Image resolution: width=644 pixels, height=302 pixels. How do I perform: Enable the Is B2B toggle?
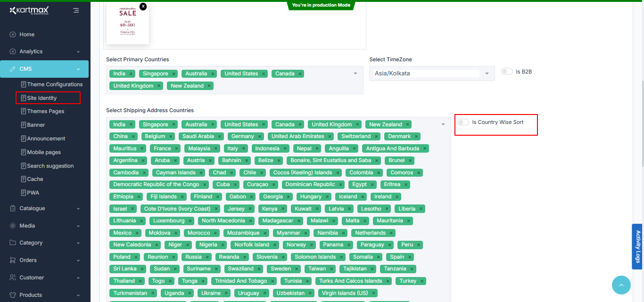click(x=507, y=72)
